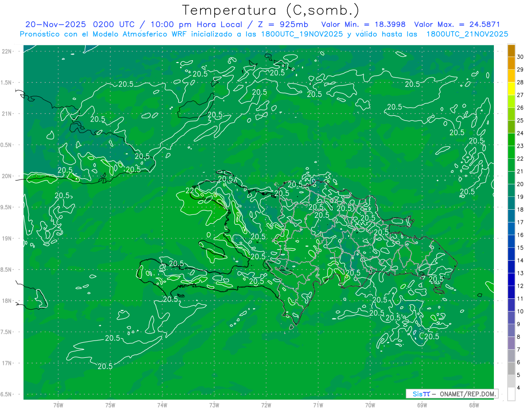
Task: Click legend value '19'
Action: (x=520, y=197)
